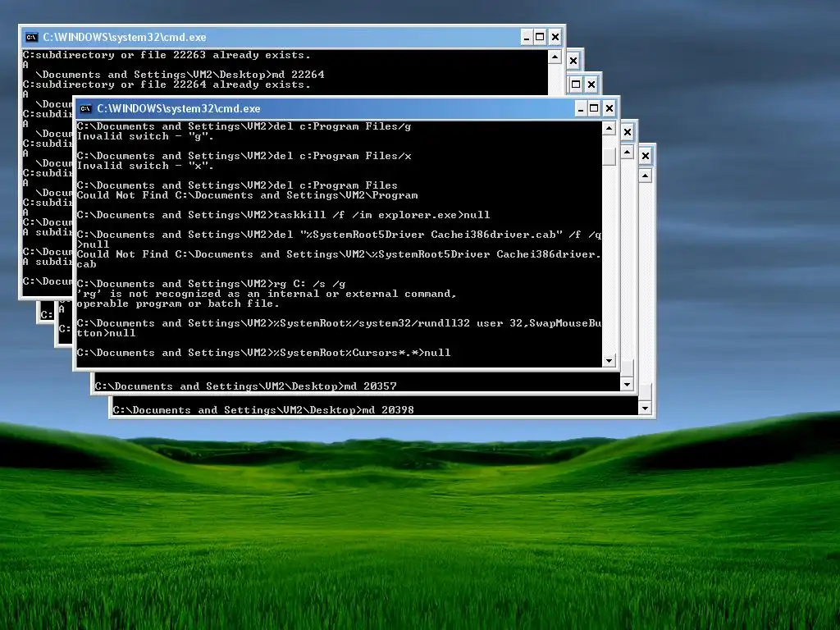840x630 pixels.
Task: Click the 'subdirectory or file 22263 already exists.' line
Action: click(167, 55)
